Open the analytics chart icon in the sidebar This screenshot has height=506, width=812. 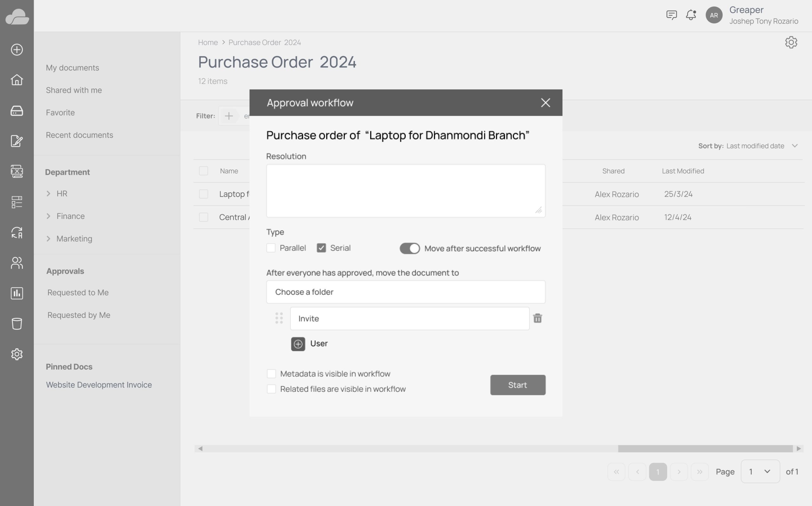[16, 293]
